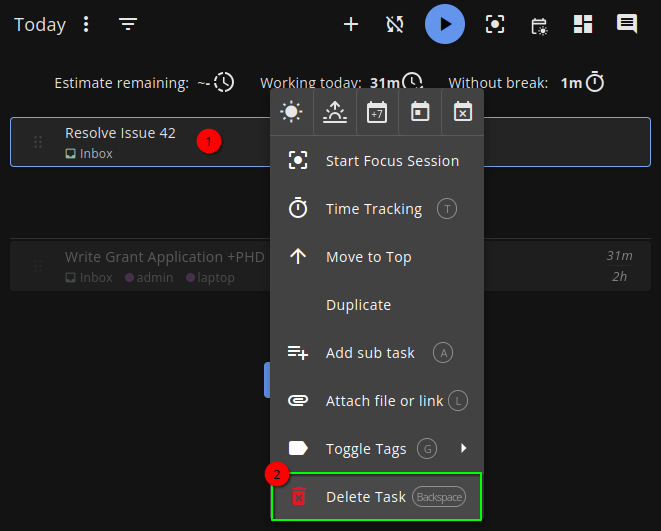The image size is (661, 531).
Task: Click the add task plus icon
Action: pyautogui.click(x=351, y=24)
